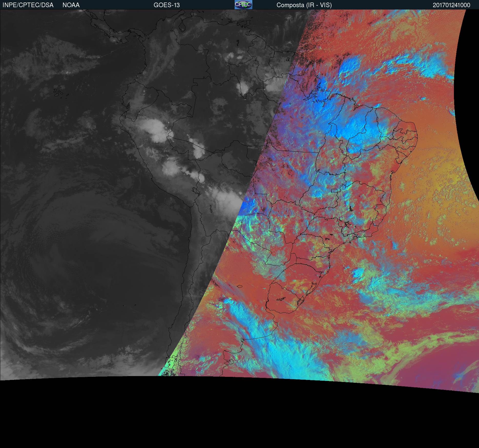Viewport: 479px width, 448px height.
Task: Click the NOAA label in the header
Action: click(x=71, y=5)
